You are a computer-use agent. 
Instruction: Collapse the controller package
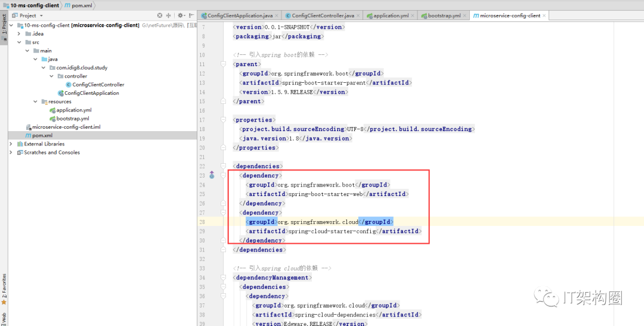coord(52,76)
